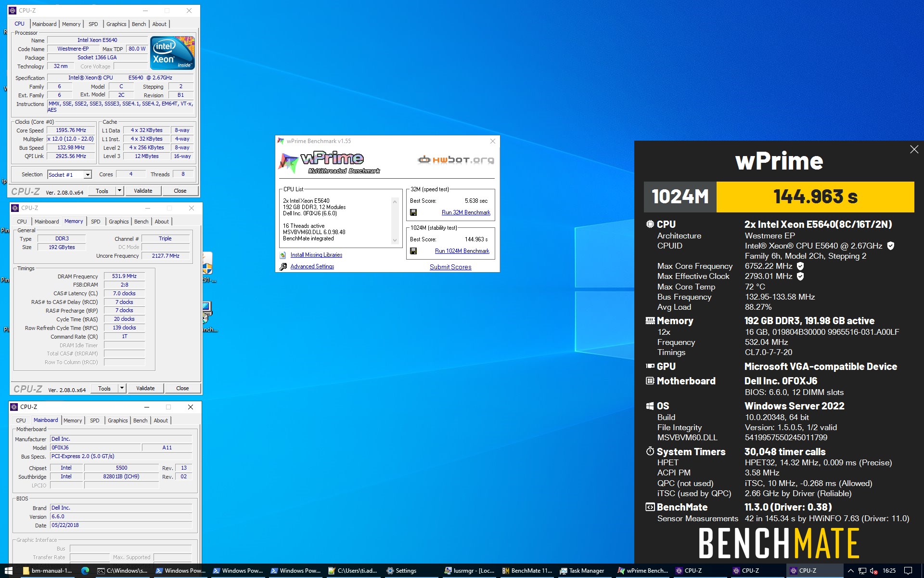The image size is (924, 578).
Task: Switch to SPD tab in top CPU-Z window
Action: pos(93,24)
